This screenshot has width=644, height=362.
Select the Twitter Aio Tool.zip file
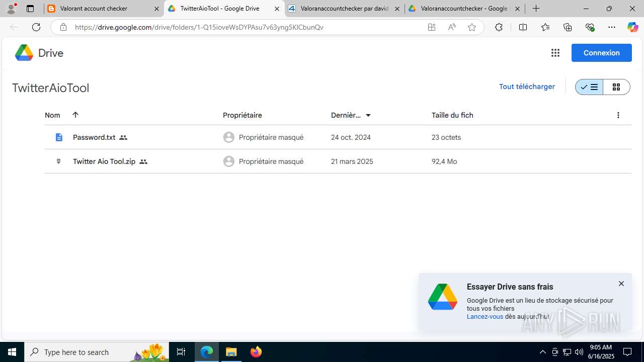(x=338, y=161)
